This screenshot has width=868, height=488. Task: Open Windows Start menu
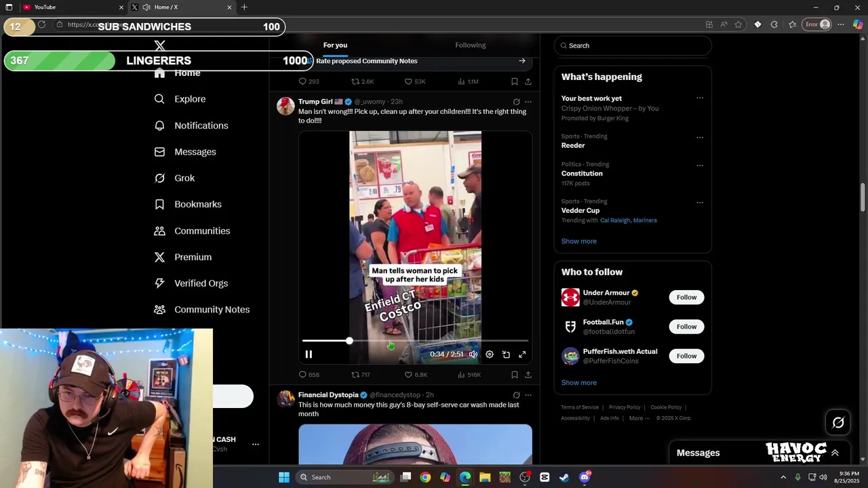click(284, 477)
